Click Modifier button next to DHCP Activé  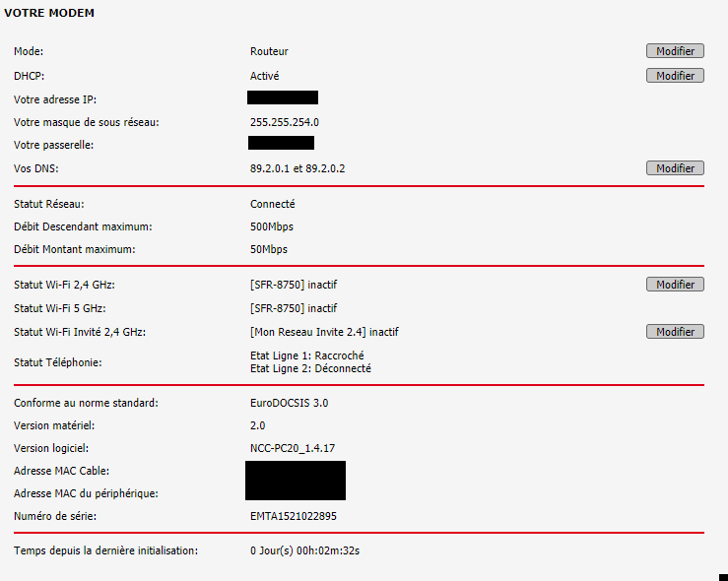pos(675,76)
